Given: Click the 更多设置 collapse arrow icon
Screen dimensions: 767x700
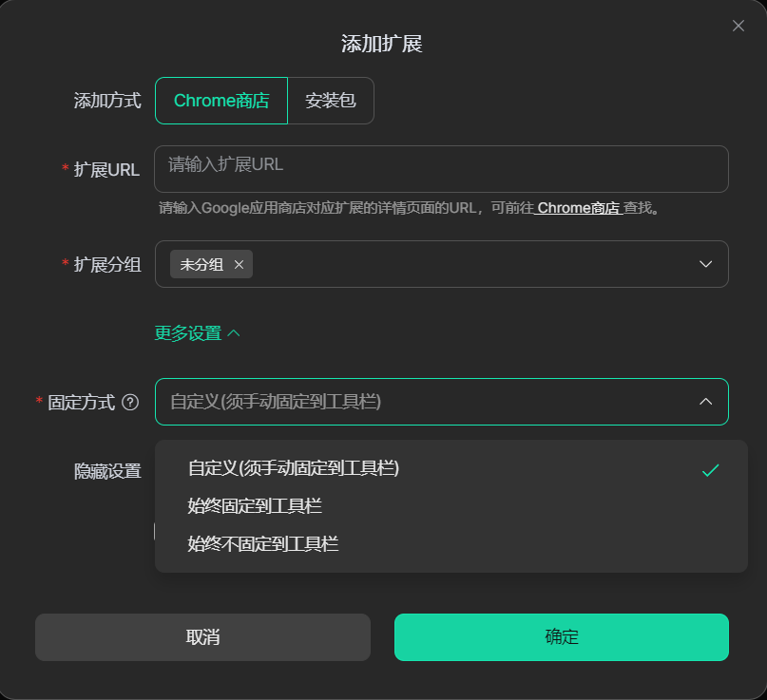Looking at the screenshot, I should (234, 333).
